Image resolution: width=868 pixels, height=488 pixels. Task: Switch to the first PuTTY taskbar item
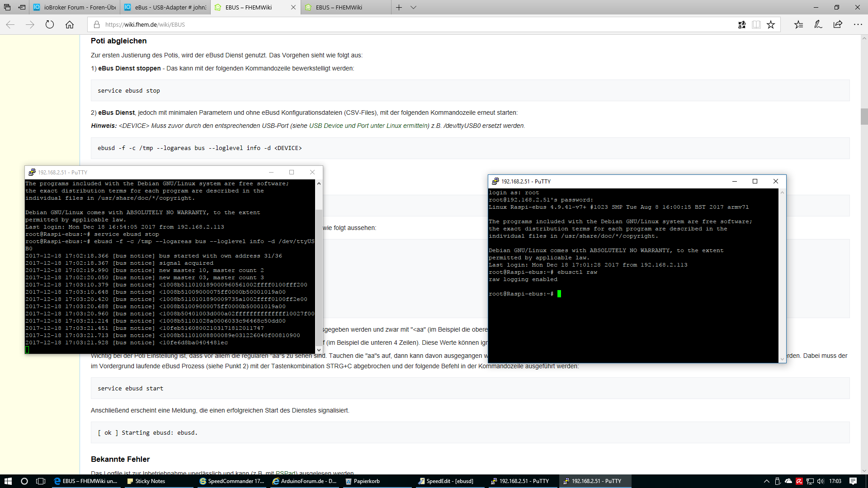pos(522,481)
